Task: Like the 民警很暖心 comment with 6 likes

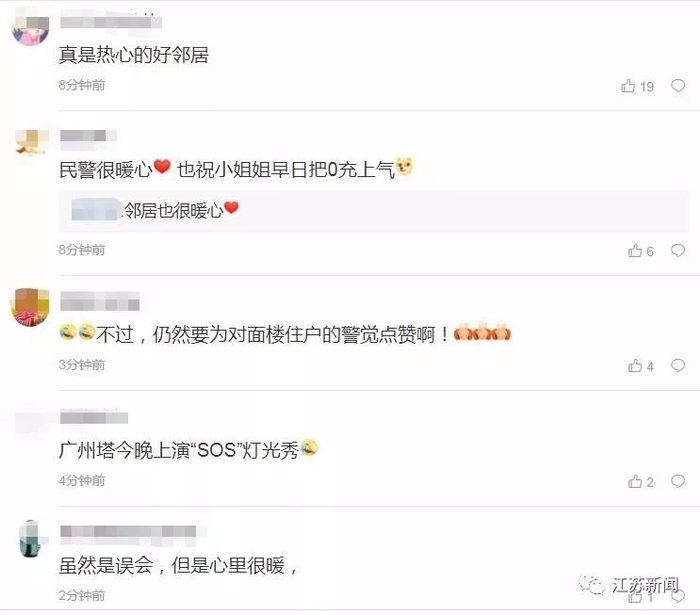Action: click(x=641, y=251)
